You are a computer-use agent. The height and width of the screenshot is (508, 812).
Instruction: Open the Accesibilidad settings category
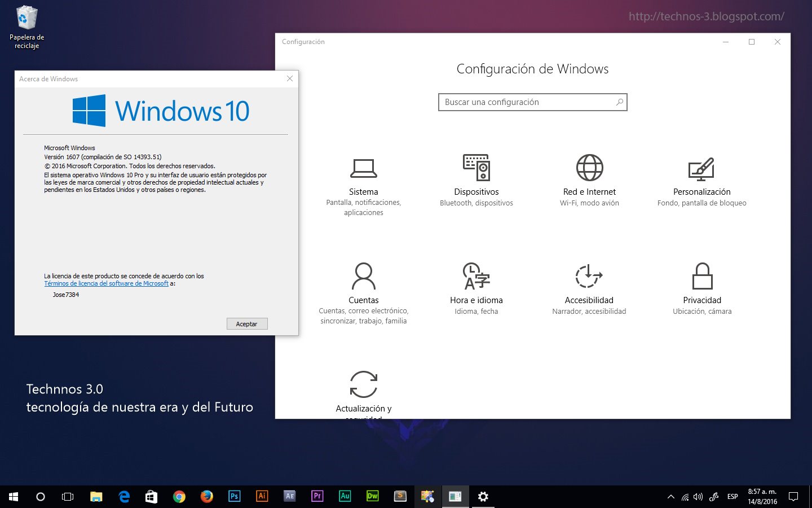coord(589,289)
